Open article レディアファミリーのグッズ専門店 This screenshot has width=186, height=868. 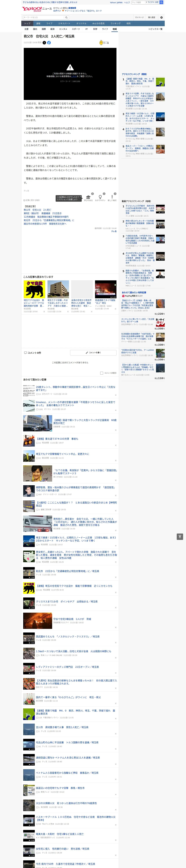[x=67, y=667]
